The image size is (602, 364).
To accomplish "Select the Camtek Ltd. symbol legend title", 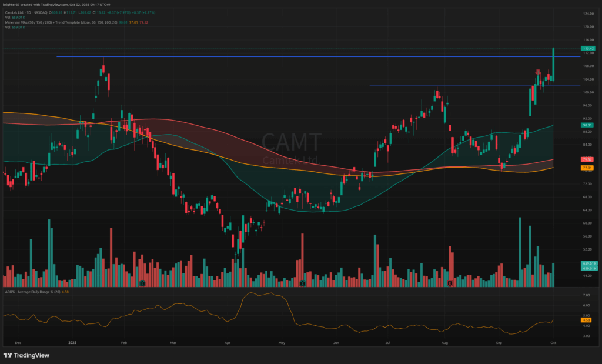I will click(x=18, y=12).
